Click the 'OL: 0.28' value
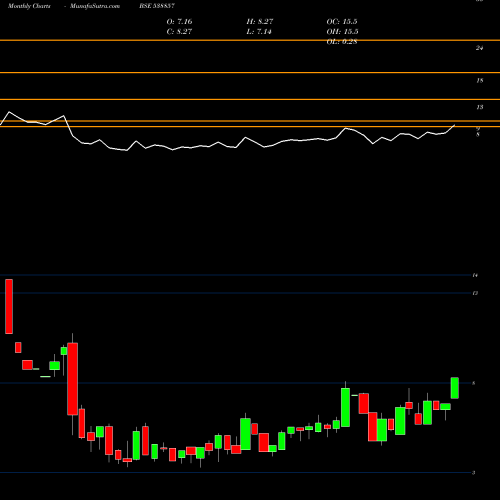Image resolution: width=500 pixels, height=500 pixels. click(342, 42)
